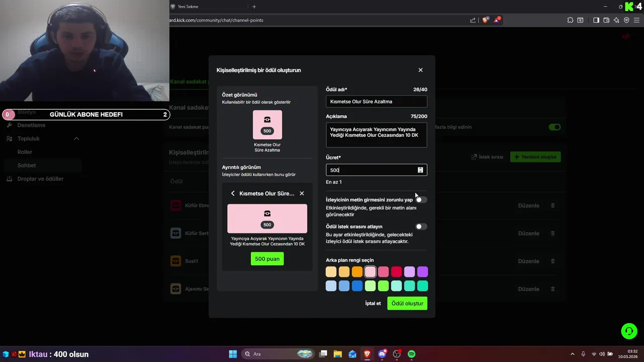Close the detailed preview card

[302, 194]
